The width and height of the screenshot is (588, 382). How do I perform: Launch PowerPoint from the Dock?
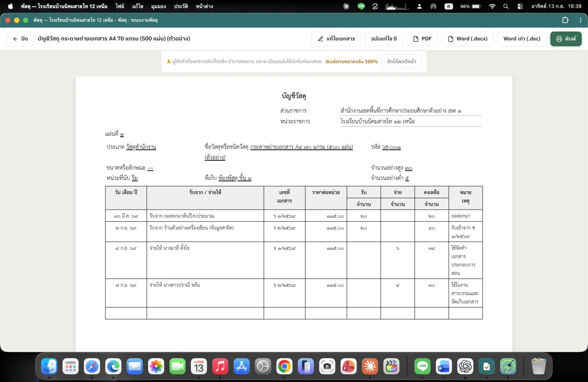pos(348,367)
